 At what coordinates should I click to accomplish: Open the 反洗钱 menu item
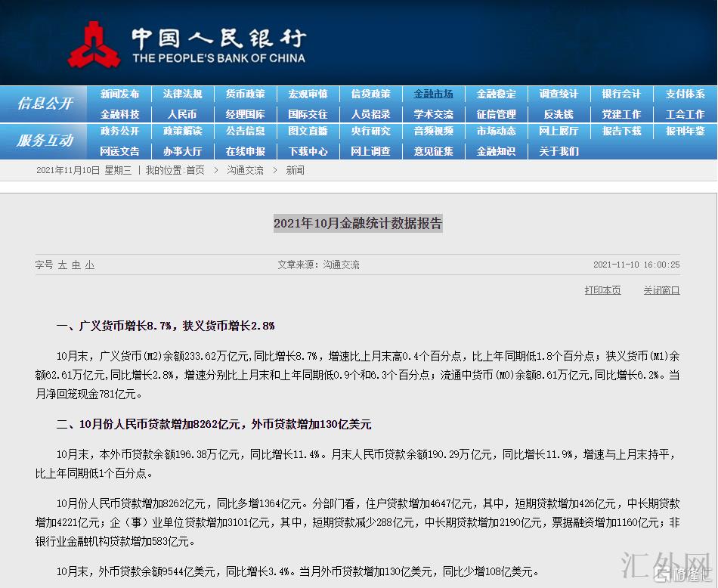559,114
